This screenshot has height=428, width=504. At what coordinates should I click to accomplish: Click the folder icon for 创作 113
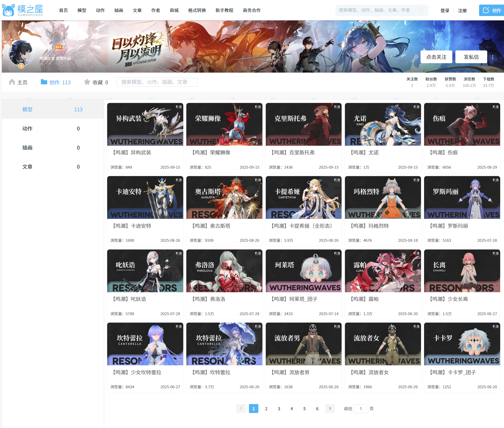pyautogui.click(x=44, y=82)
